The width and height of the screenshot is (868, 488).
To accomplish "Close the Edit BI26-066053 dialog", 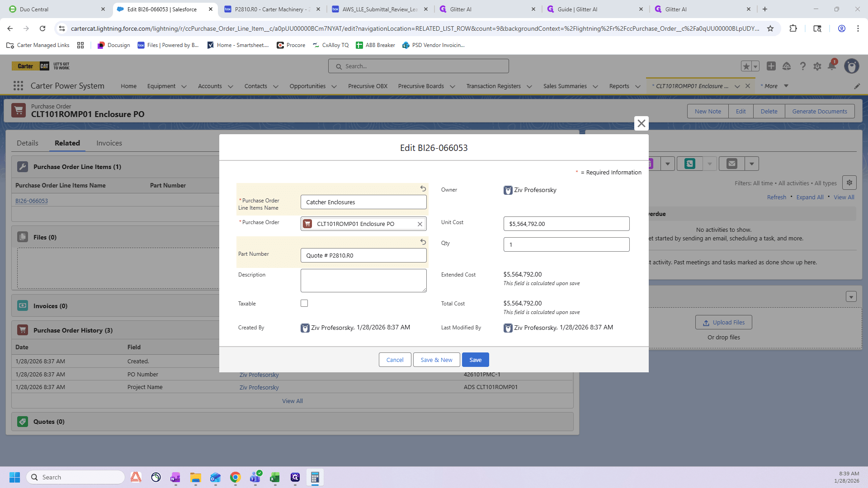I will [641, 123].
